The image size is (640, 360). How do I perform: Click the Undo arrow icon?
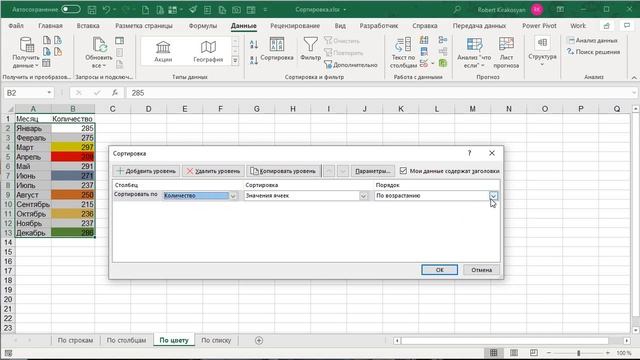(106, 9)
